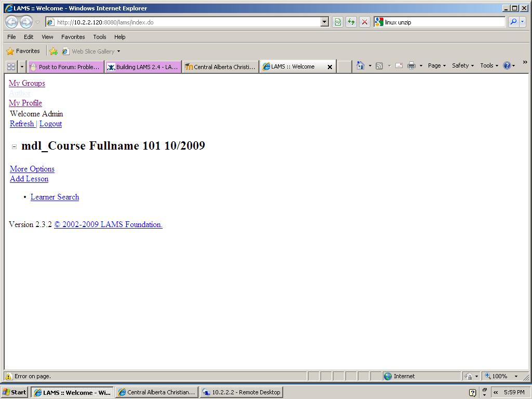Switch to the Building LAMS 2.4 tab

point(143,66)
